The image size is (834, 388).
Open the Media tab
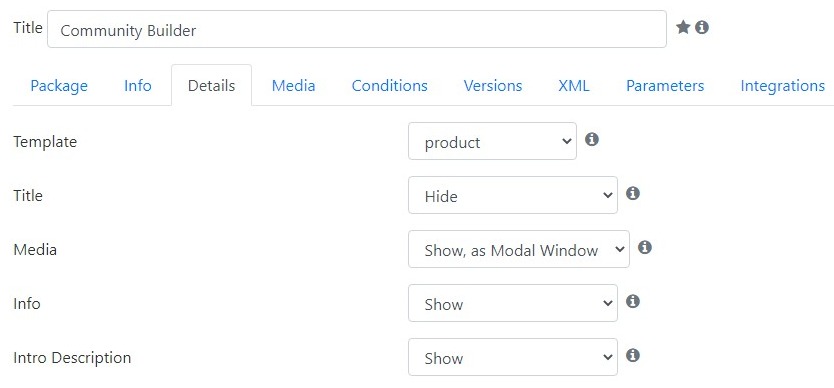coord(294,86)
